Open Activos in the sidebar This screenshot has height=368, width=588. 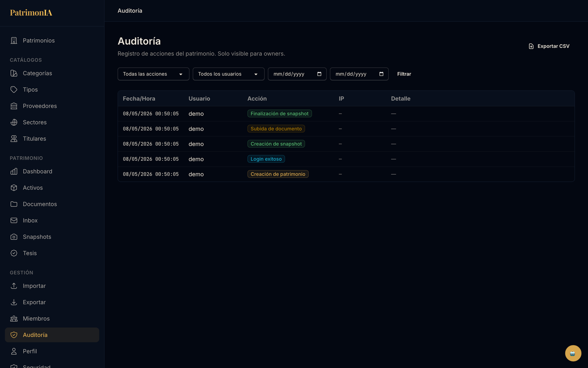coord(52,188)
